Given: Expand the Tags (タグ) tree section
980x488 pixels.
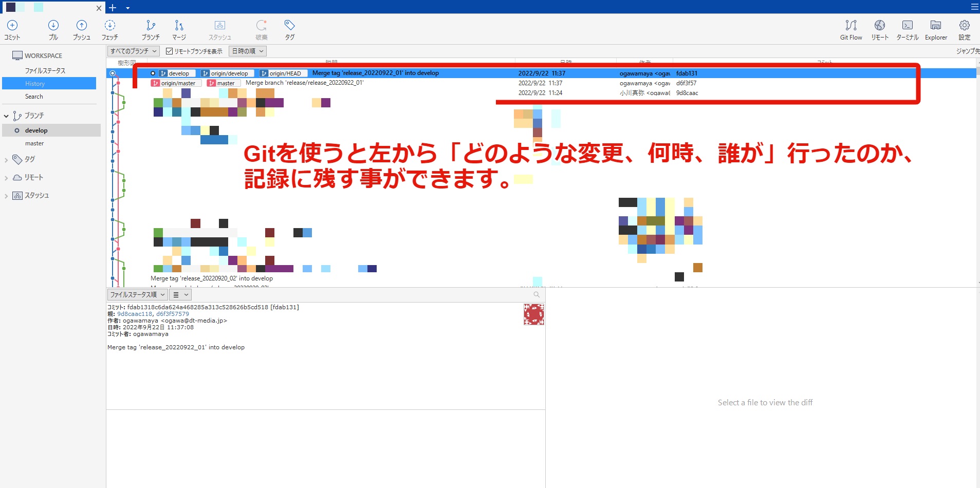Looking at the screenshot, I should 6,160.
